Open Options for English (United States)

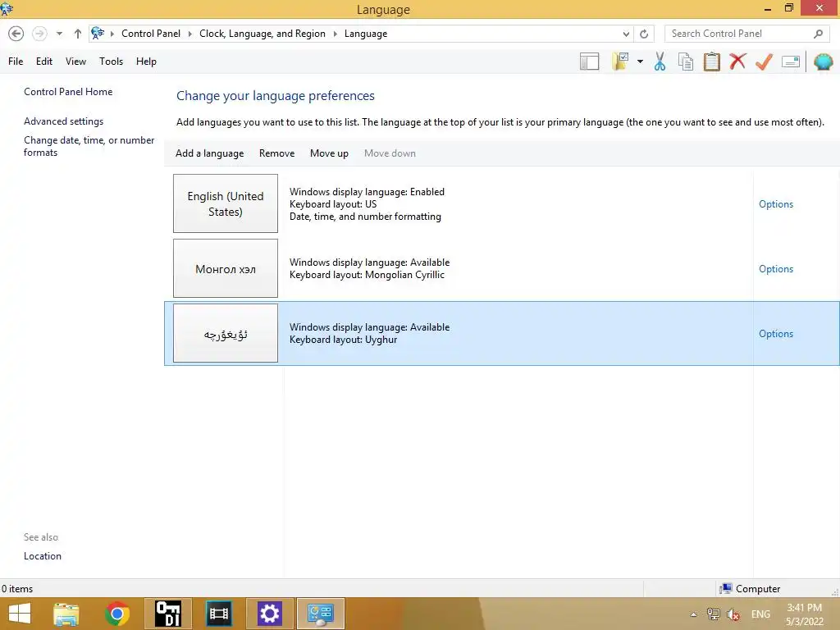[776, 204]
